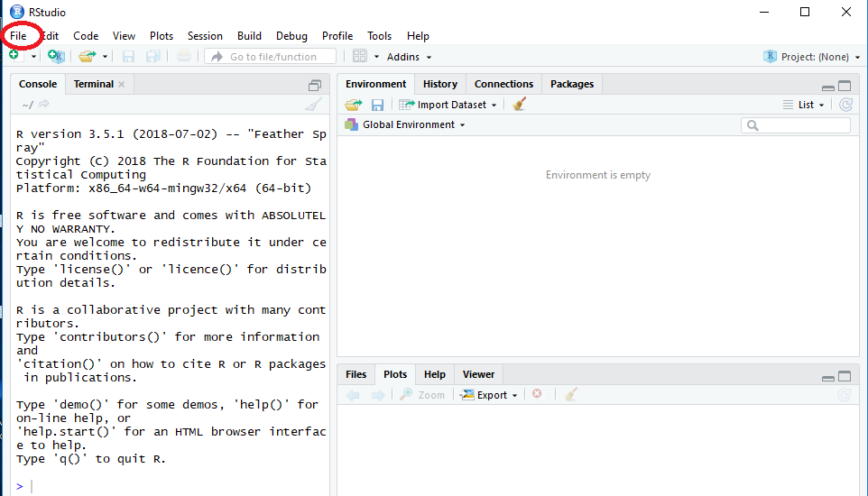Click the clear all plots broom icon
Screen dimensions: 868x496
(x=571, y=394)
